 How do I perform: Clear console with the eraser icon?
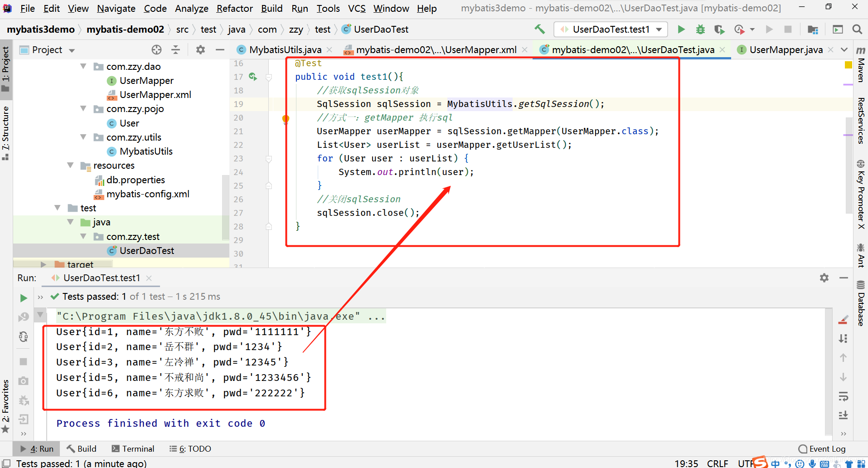coord(843,320)
